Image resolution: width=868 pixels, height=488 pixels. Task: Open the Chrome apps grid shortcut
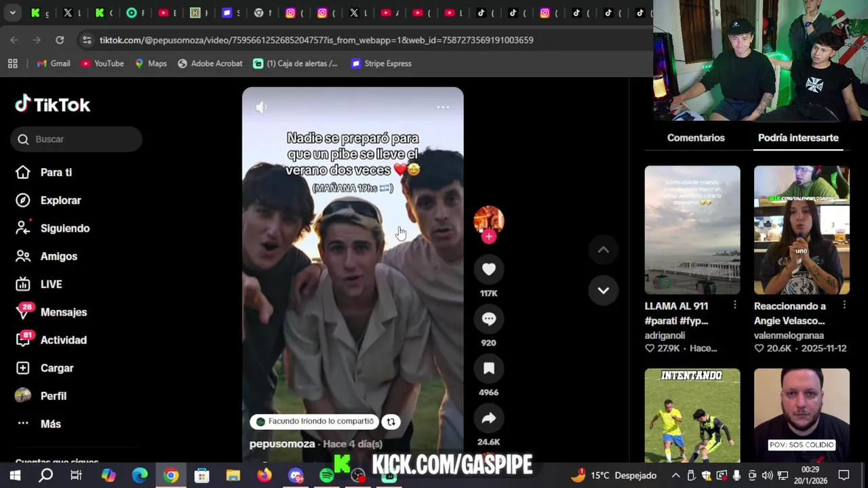point(12,63)
